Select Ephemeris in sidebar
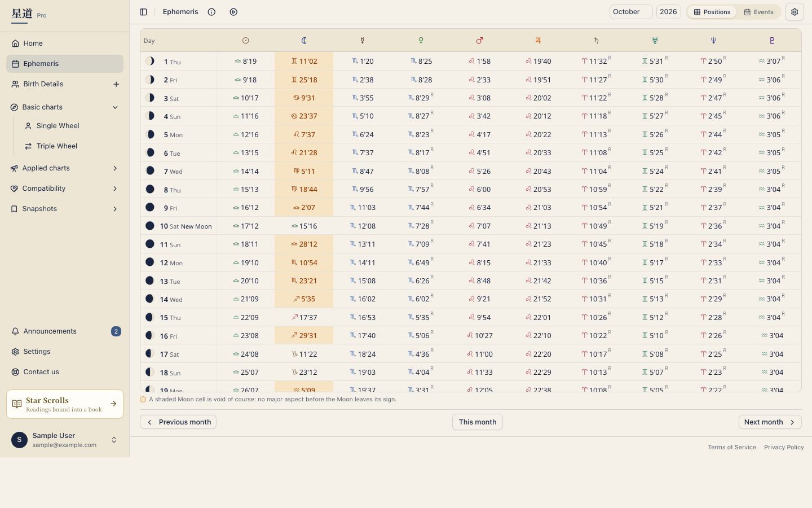The image size is (812, 508). coord(65,64)
